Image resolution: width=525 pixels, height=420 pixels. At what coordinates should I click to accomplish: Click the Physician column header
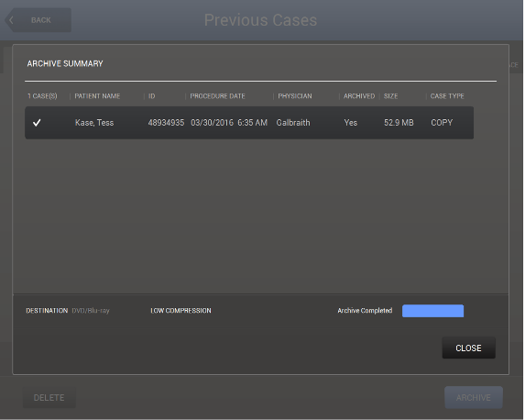pos(295,96)
